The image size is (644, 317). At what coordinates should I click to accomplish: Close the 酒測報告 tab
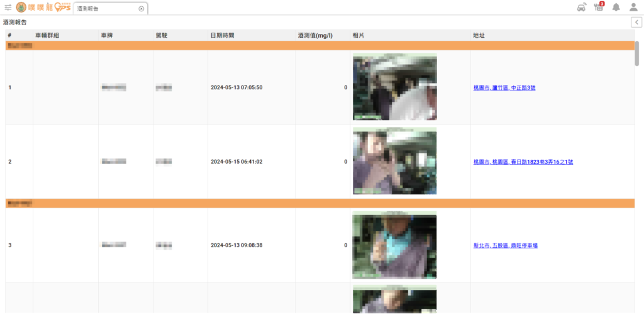[142, 9]
